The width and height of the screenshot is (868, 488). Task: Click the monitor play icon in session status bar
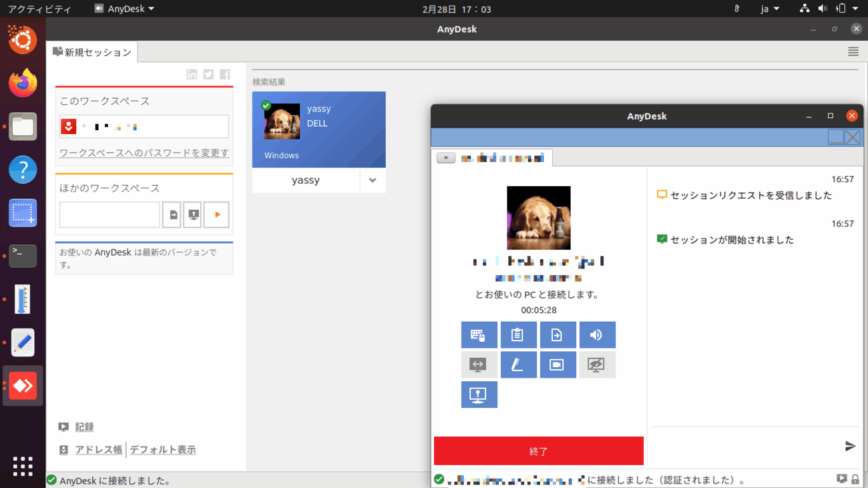point(841,479)
